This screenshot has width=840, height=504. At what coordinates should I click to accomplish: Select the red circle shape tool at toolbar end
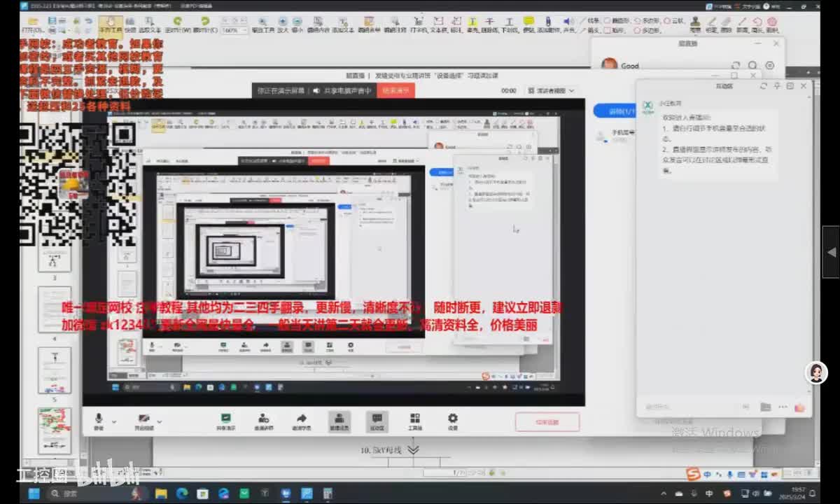pyautogui.click(x=773, y=25)
